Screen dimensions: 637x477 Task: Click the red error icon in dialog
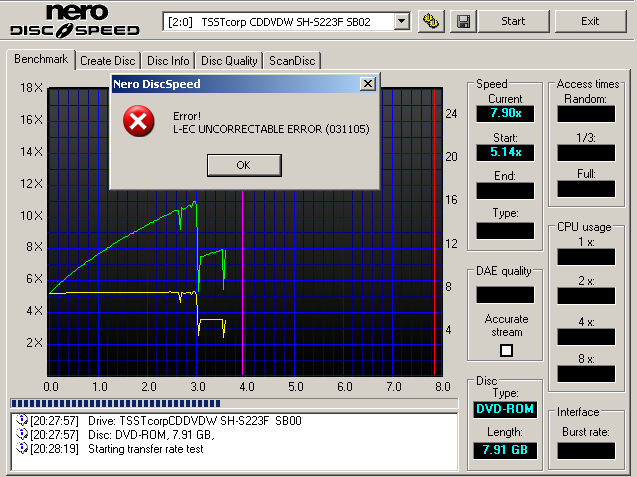[139, 121]
